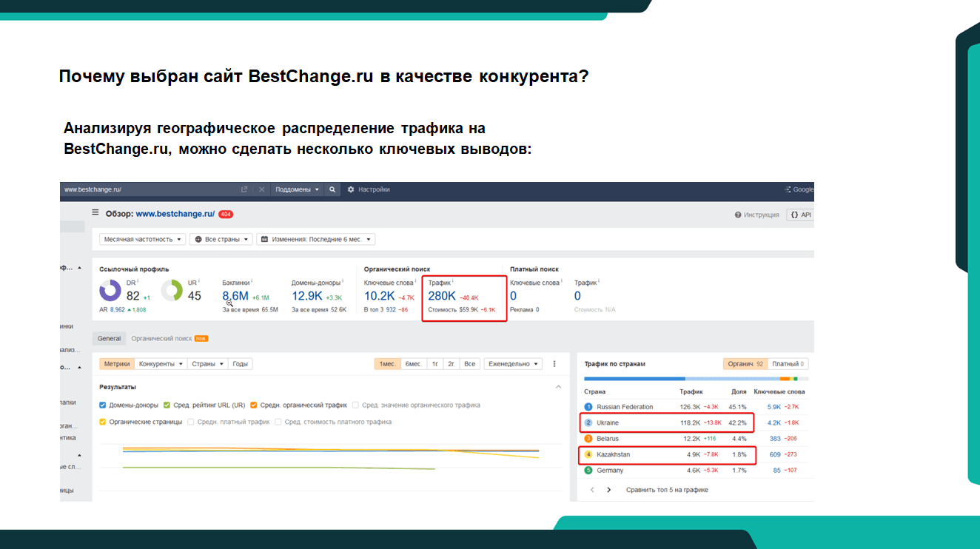
Task: Click the 280K organic traffic value
Action: pos(442,296)
